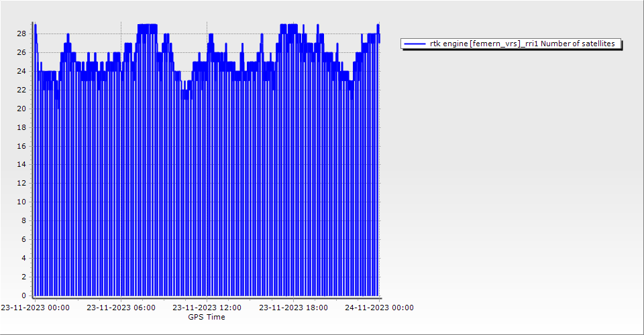This screenshot has width=644, height=335.
Task: Click the 23-11-2023 00:00 x-axis label
Action: 35,308
